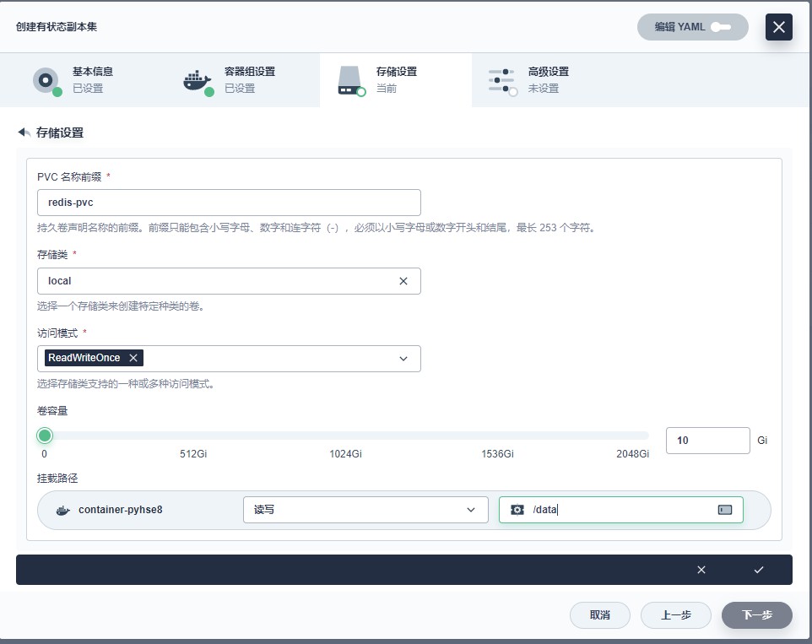Click the sliders icon of 高级设置
The image size is (812, 644).
click(501, 81)
